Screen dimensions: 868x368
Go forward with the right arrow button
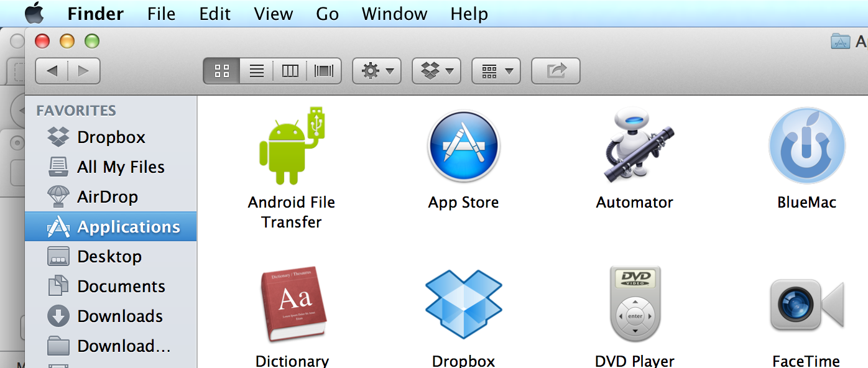(84, 71)
